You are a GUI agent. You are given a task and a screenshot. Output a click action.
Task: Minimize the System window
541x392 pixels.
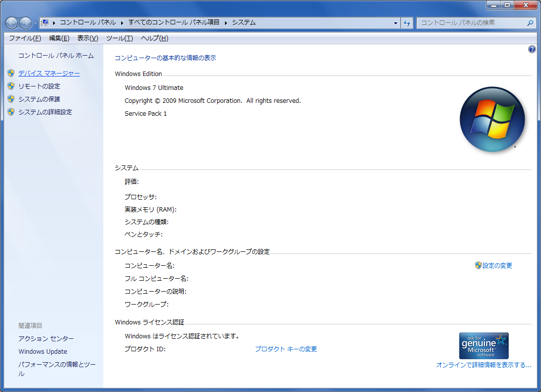pyautogui.click(x=494, y=5)
